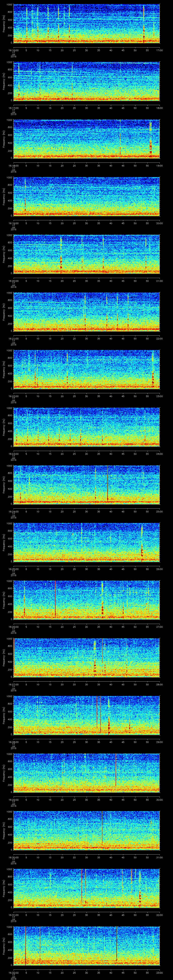Click the 16:28:00 start time label
Viewport: 173px width, 980px height.
(13, 742)
